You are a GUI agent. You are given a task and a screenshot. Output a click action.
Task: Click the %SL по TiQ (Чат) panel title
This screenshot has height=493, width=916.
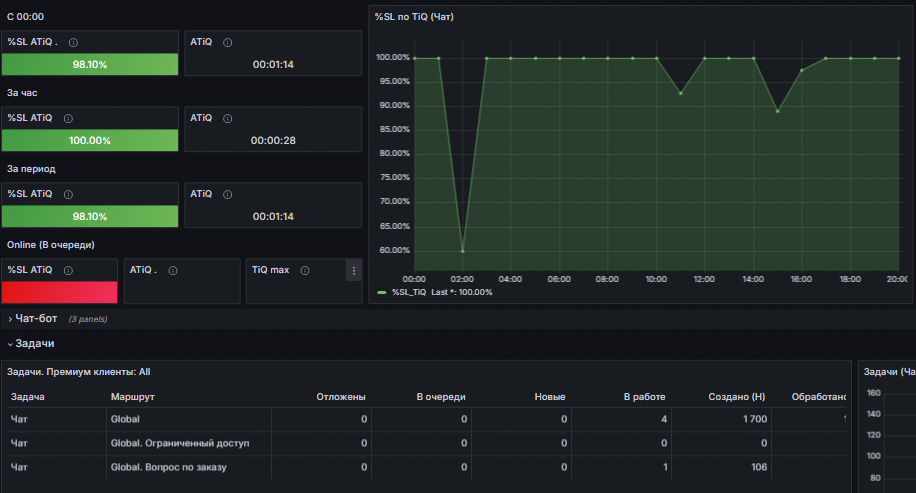point(414,17)
